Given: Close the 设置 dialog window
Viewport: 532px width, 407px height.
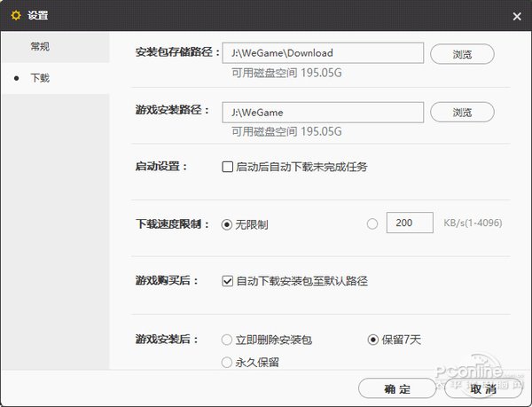Looking at the screenshot, I should pyautogui.click(x=517, y=16).
